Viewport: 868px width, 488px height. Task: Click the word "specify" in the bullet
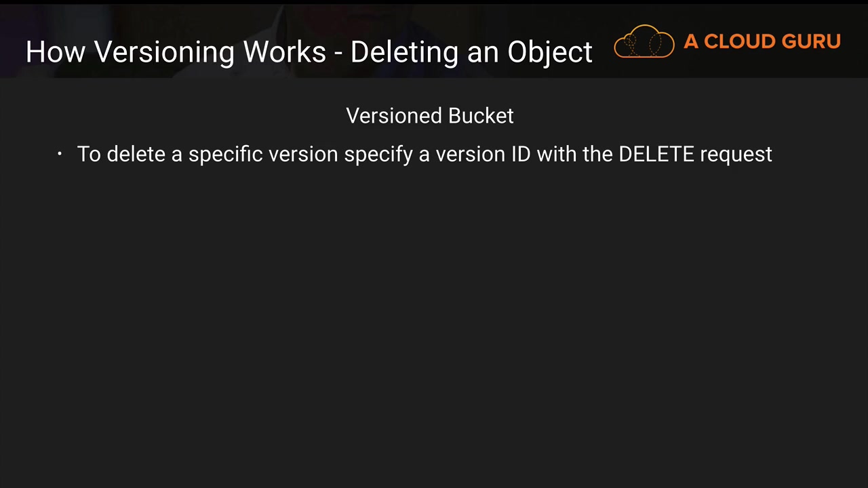click(x=378, y=155)
